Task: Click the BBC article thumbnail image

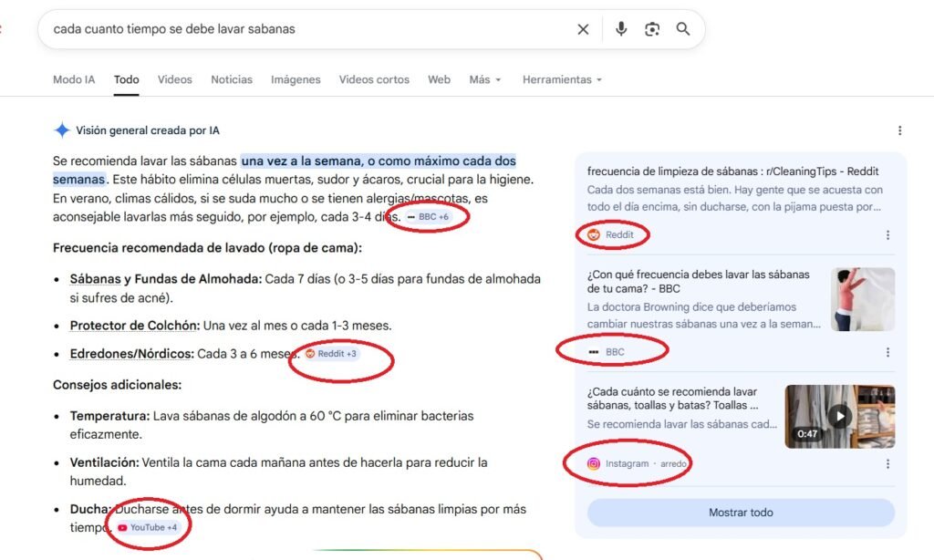Action: coord(862,299)
